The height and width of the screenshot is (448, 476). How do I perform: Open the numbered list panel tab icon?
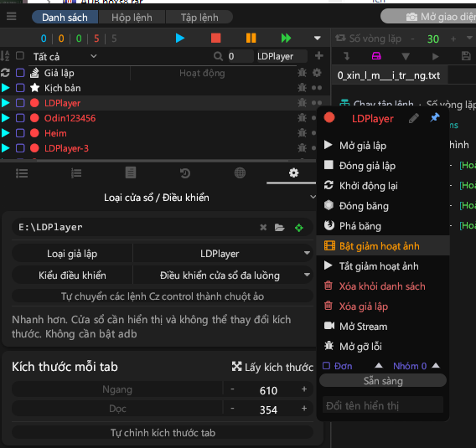[x=76, y=173]
